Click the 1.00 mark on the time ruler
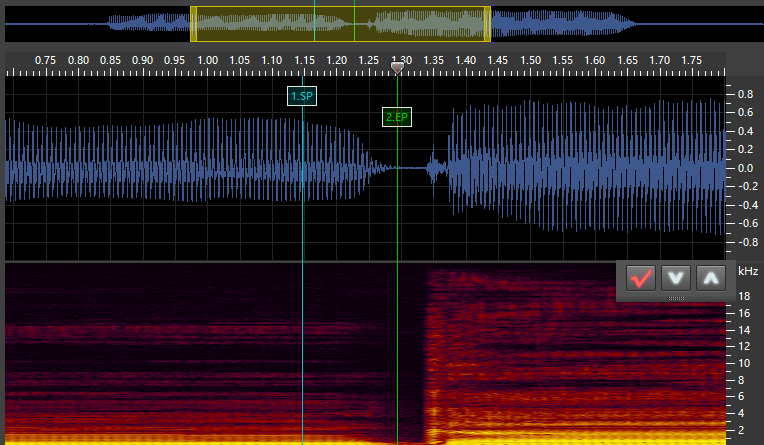764x445 pixels. [207, 61]
